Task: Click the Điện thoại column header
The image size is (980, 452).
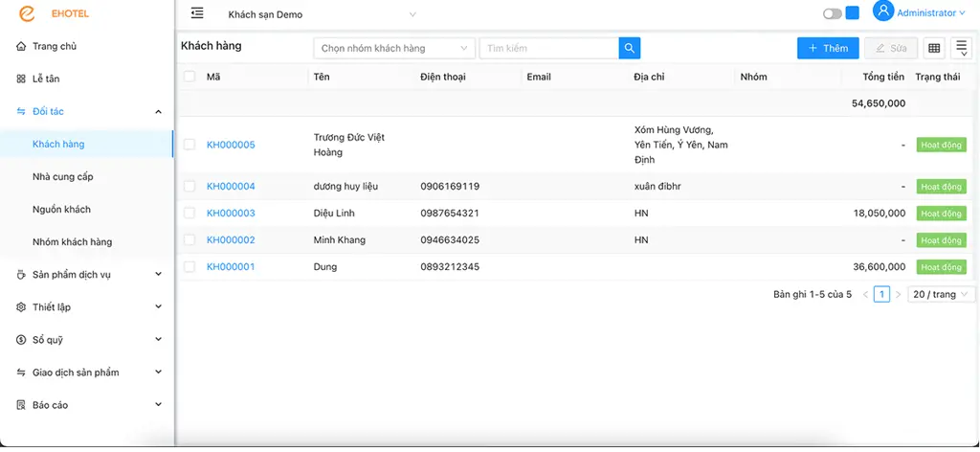Action: point(442,77)
